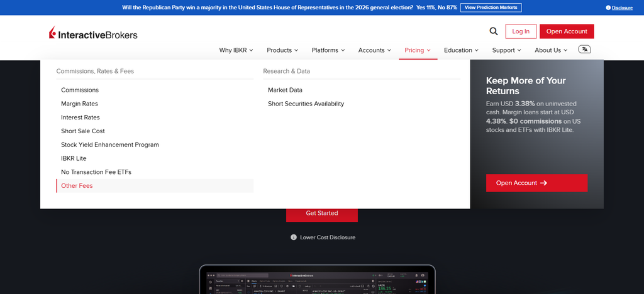644x294 pixels.
Task: Expand the Why IBKR menu
Action: click(236, 50)
